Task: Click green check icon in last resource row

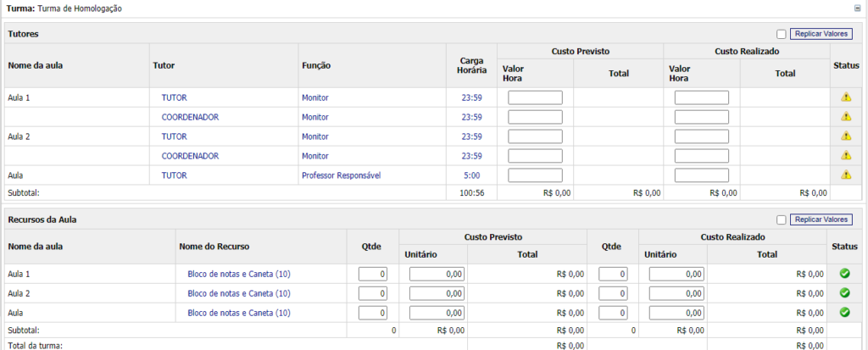Action: 844,313
